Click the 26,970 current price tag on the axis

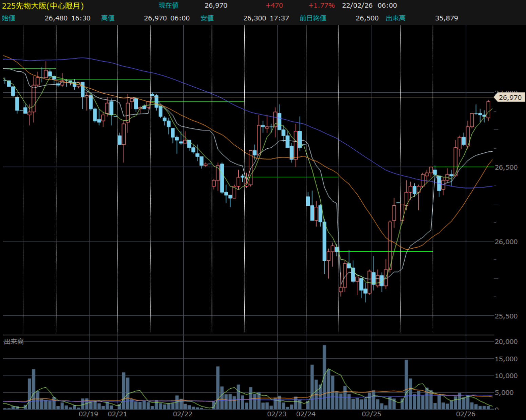pos(510,97)
